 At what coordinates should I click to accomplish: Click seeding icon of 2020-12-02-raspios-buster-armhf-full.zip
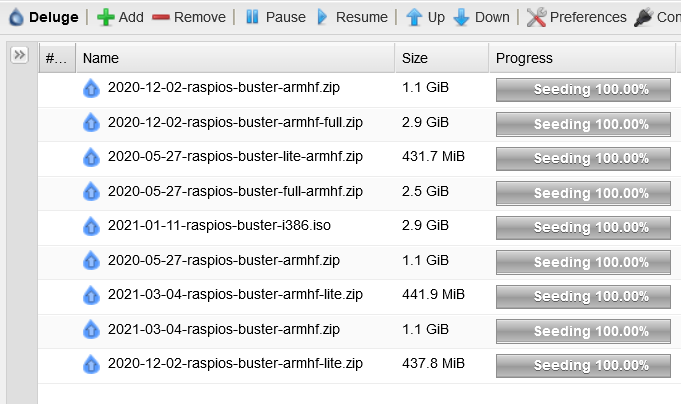[x=91, y=122]
